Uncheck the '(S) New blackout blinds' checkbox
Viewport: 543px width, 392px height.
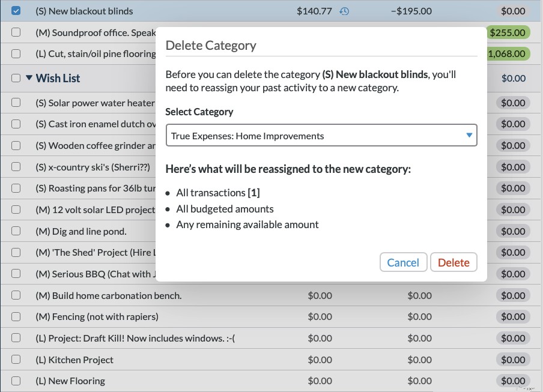(16, 10)
